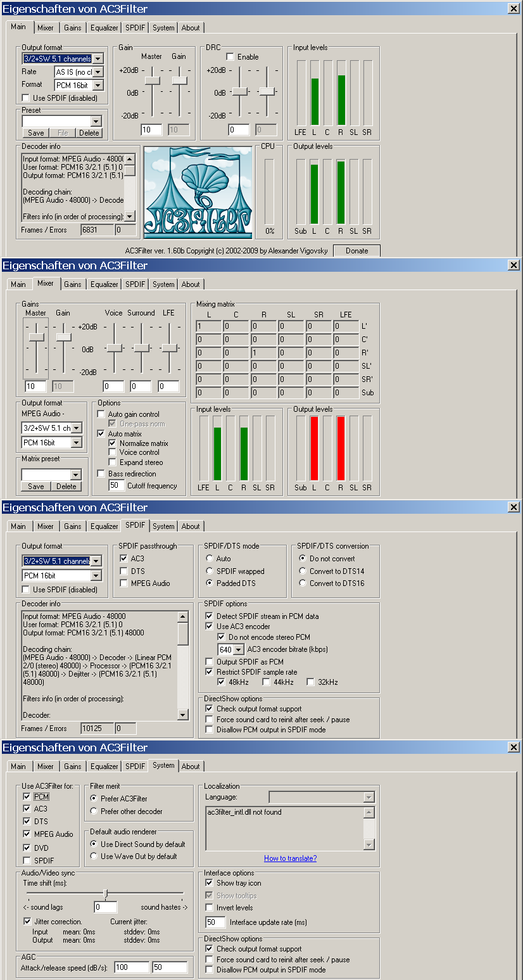523x980 pixels.
Task: Click Delete under Matrix preset
Action: 66,487
